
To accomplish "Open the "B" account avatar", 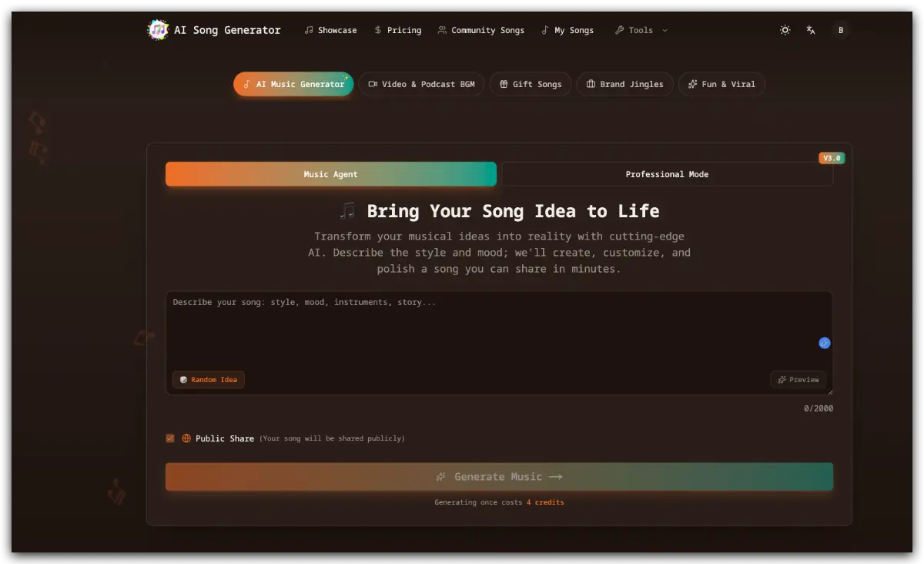I will coord(841,30).
